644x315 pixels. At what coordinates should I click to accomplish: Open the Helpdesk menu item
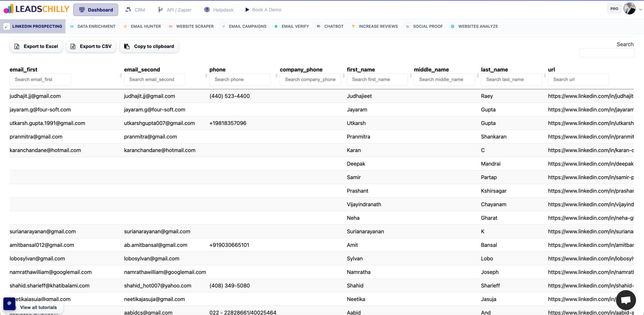point(219,10)
